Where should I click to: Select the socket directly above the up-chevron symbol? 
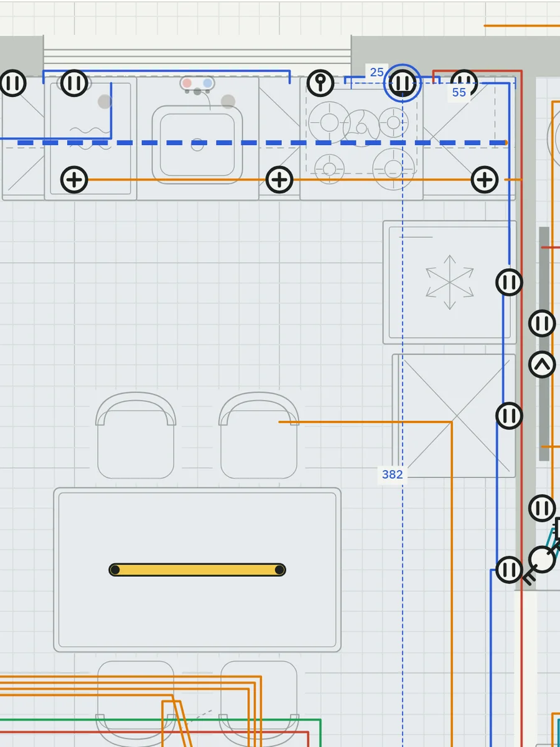(x=542, y=324)
